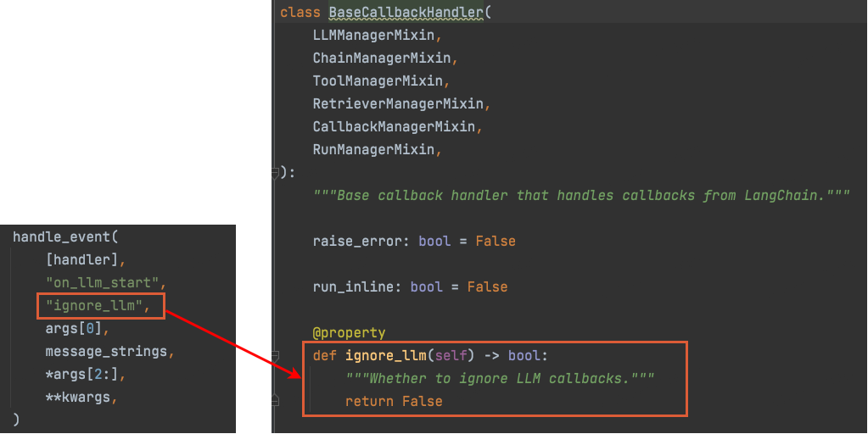Select LLMManagerMixin base class
The height and width of the screenshot is (434, 868).
pos(373,35)
